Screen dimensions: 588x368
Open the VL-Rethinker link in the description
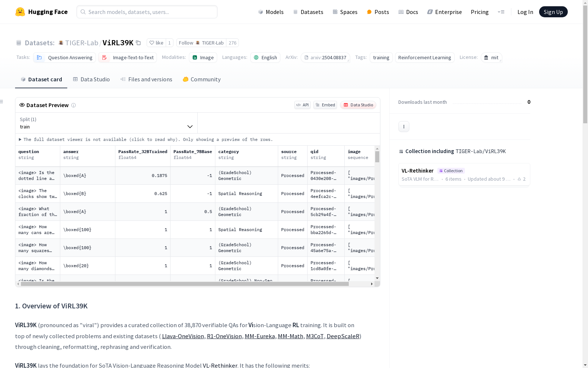click(220, 365)
